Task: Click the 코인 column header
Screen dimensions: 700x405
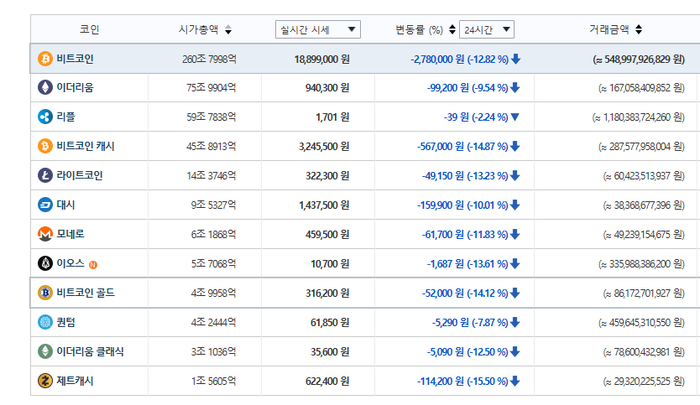Action: point(89,29)
